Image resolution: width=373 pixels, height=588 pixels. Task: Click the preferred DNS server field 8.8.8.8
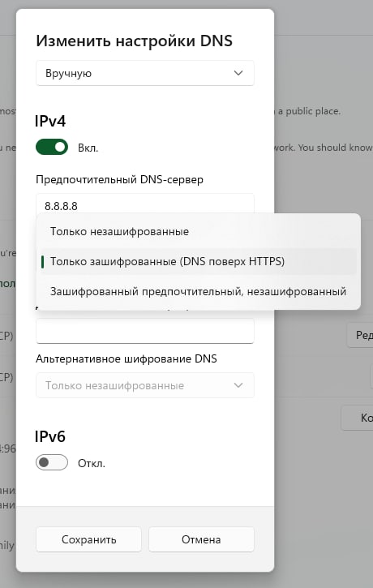tap(144, 204)
